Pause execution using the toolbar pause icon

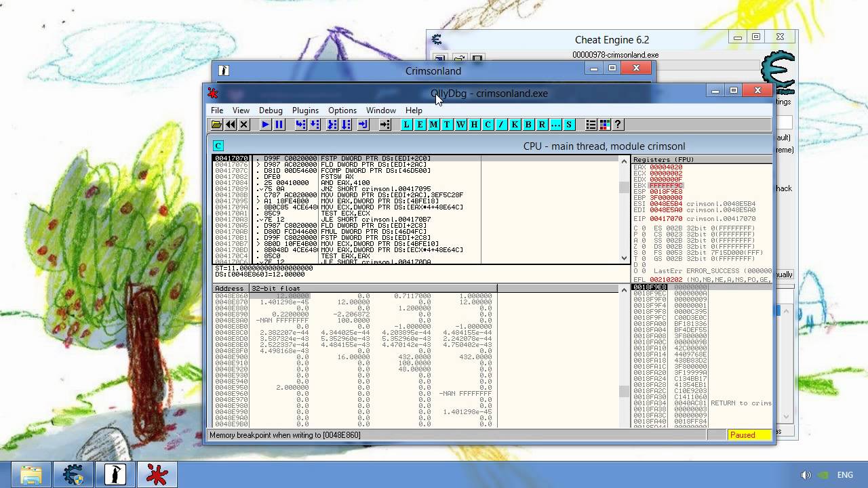tap(279, 125)
